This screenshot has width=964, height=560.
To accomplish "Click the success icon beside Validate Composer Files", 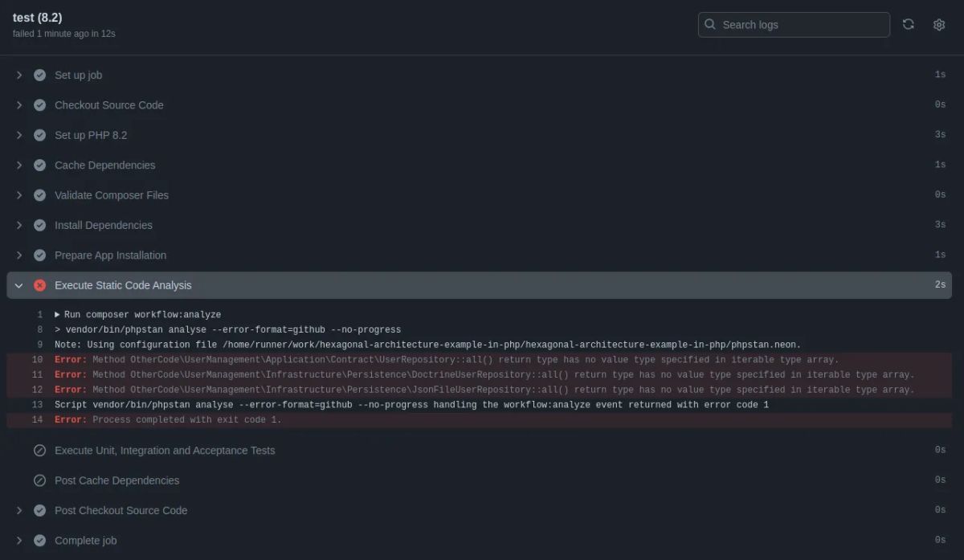I will pyautogui.click(x=39, y=194).
